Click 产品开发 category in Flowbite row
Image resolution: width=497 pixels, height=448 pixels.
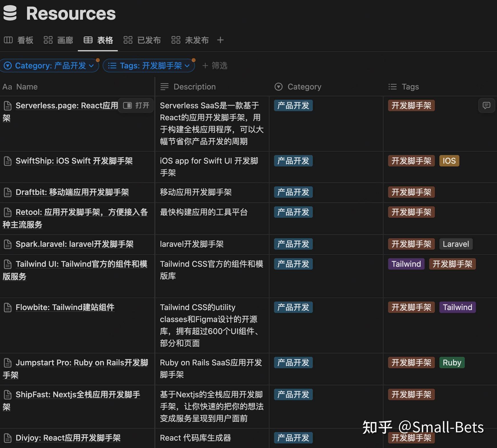click(293, 307)
